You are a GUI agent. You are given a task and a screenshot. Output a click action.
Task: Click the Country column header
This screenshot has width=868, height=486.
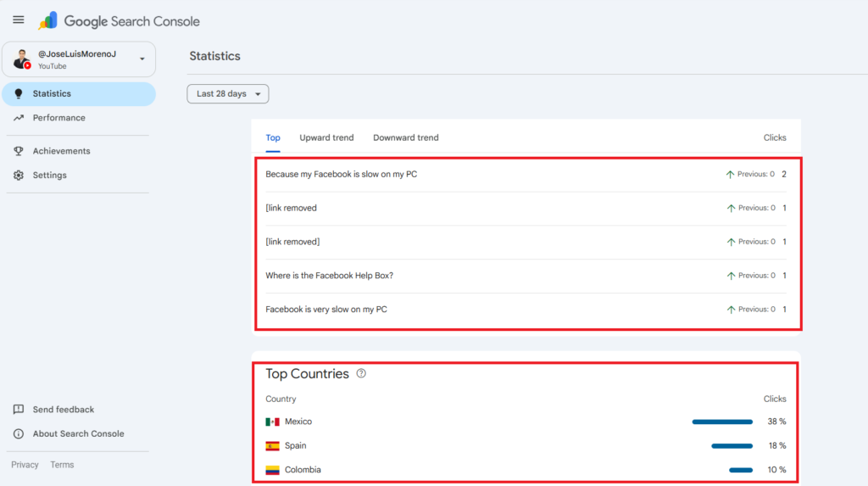pyautogui.click(x=281, y=399)
